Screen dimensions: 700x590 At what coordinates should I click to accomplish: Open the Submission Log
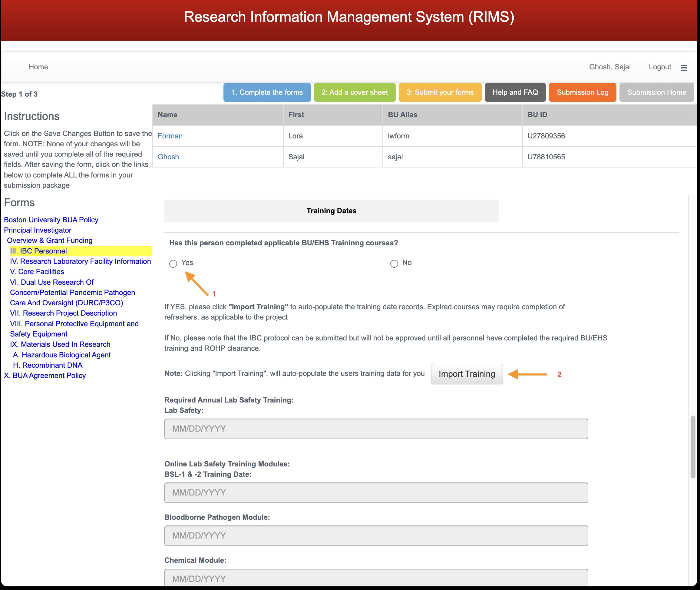582,92
